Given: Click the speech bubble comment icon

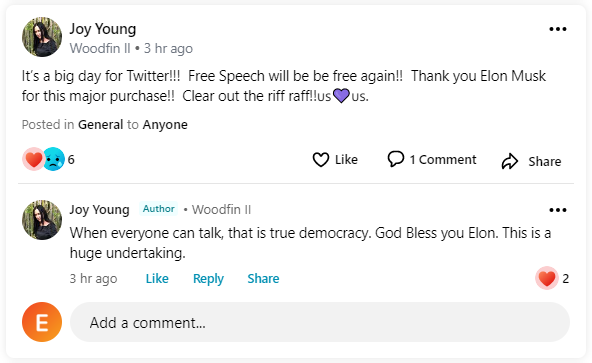Looking at the screenshot, I should point(396,159).
